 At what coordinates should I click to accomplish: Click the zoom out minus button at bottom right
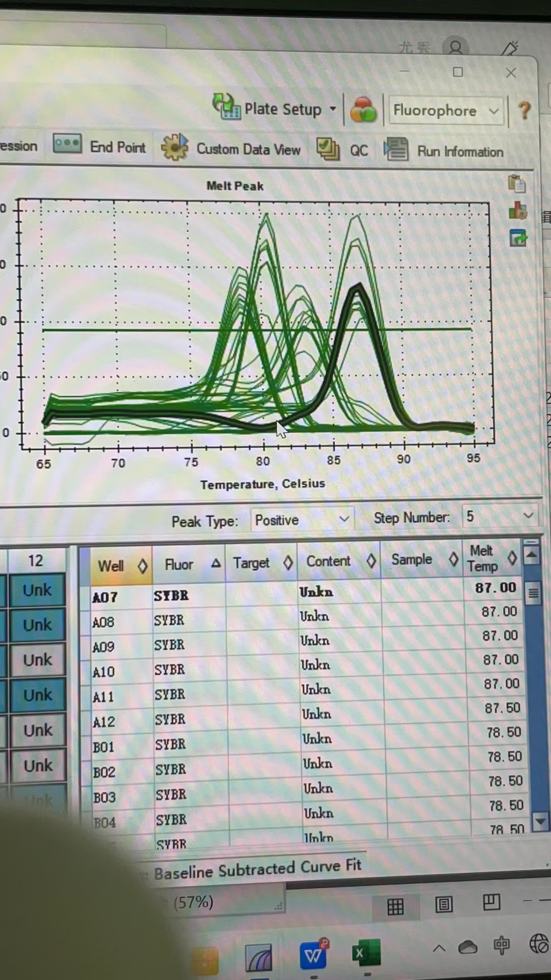528,901
